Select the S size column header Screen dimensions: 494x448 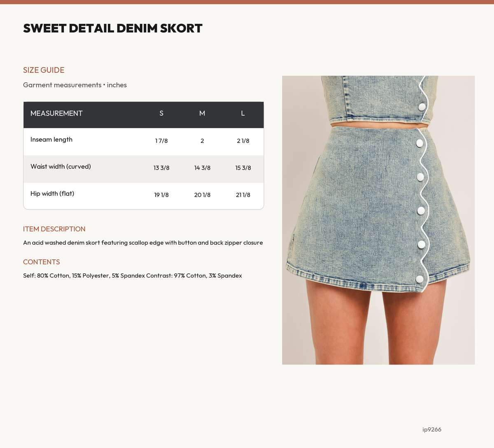click(x=161, y=113)
